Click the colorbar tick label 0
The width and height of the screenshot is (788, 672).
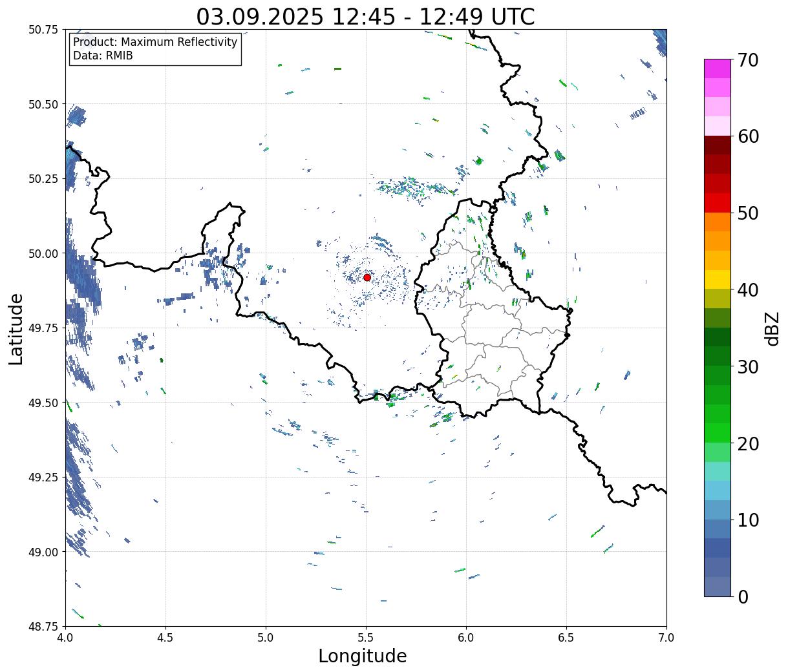point(743,596)
